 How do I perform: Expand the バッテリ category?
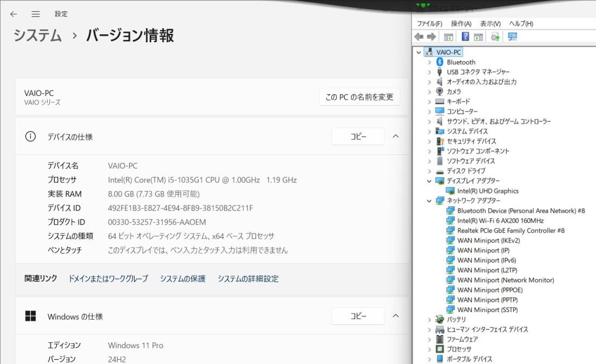pos(429,320)
